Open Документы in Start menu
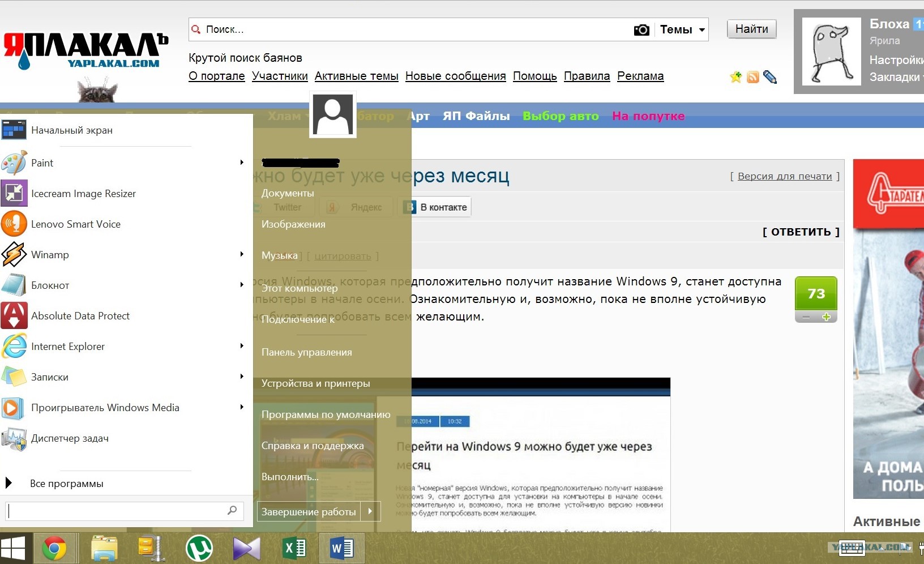 tap(288, 193)
